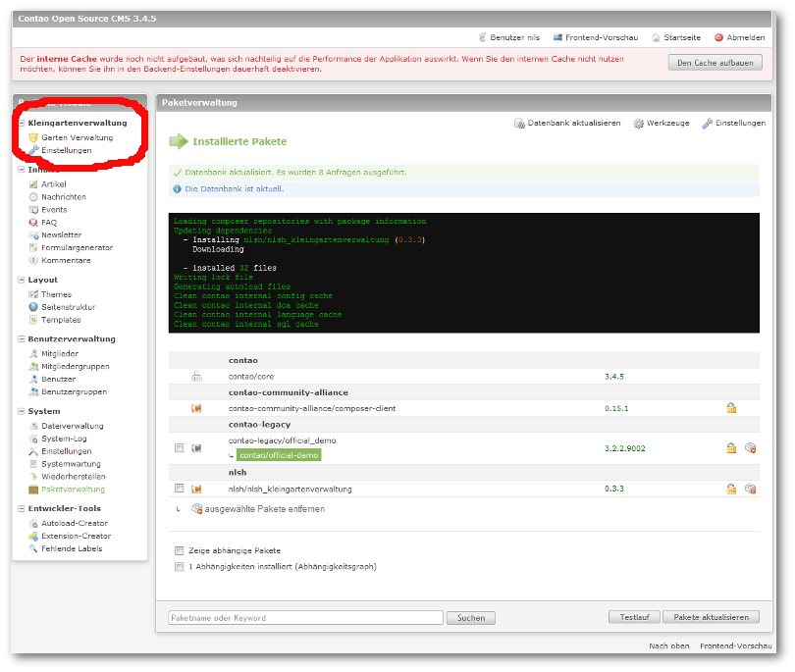
Task: Click the Mitgliedergruppen icon
Action: (33, 366)
